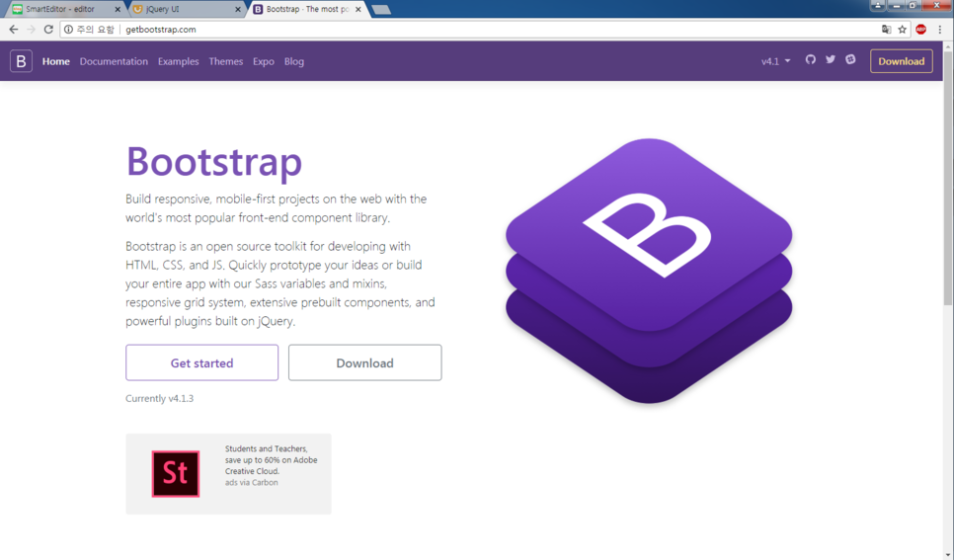Close the Bootstrap tab

click(358, 9)
